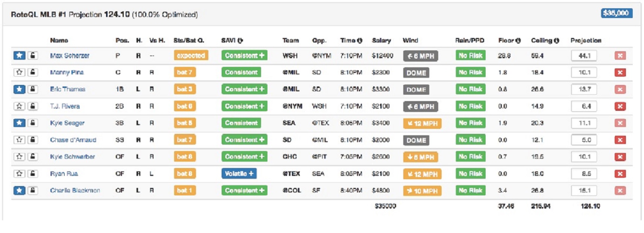
Task: Toggle favorite star for Eric Thames
Action: pos(19,89)
